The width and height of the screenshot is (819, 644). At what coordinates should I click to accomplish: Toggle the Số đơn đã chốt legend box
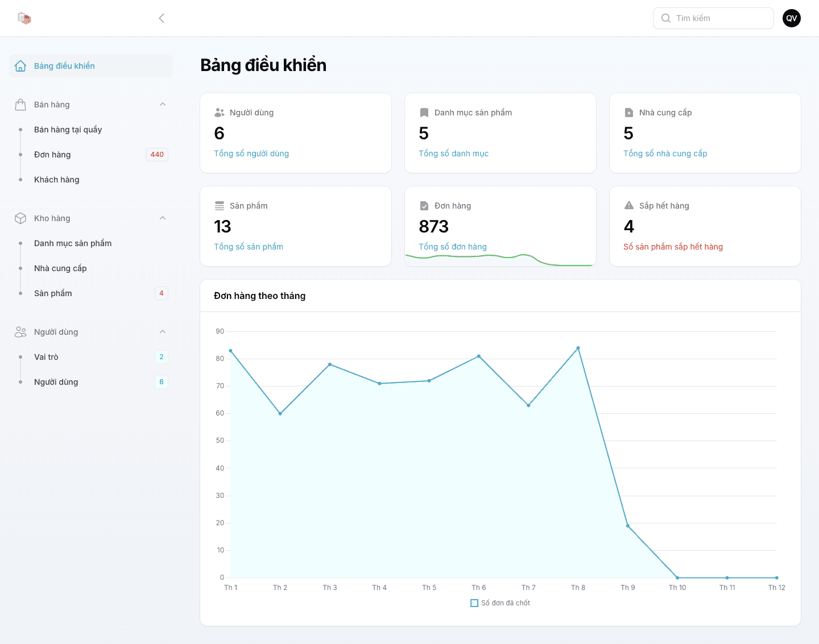474,603
